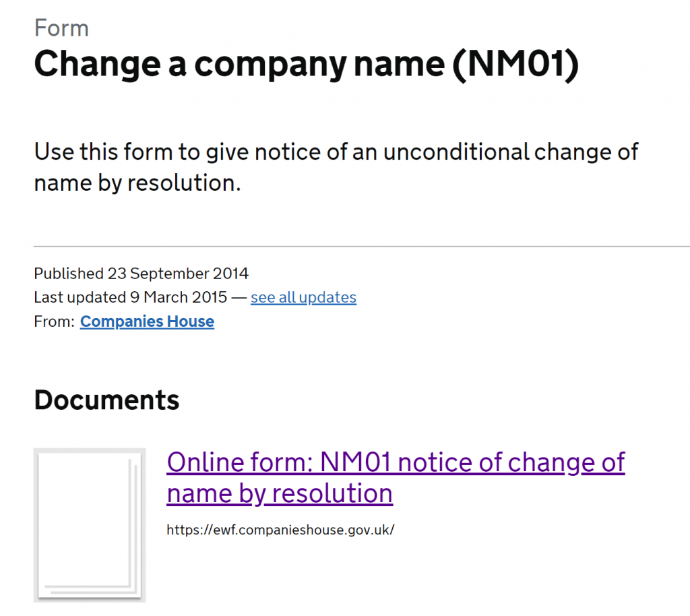Viewport: 690px width, 616px height.
Task: Open updates history via see all updates
Action: click(303, 297)
